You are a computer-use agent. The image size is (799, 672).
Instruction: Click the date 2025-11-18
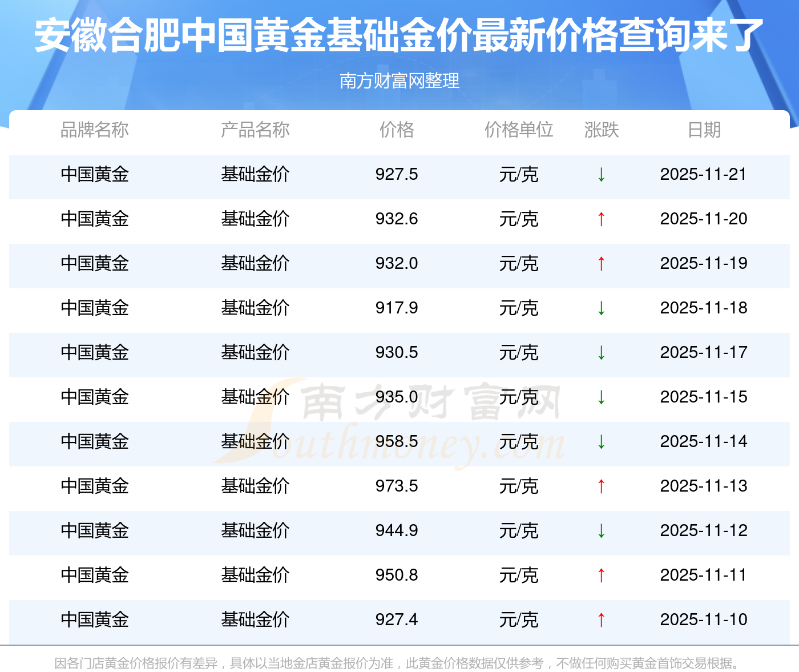[704, 308]
